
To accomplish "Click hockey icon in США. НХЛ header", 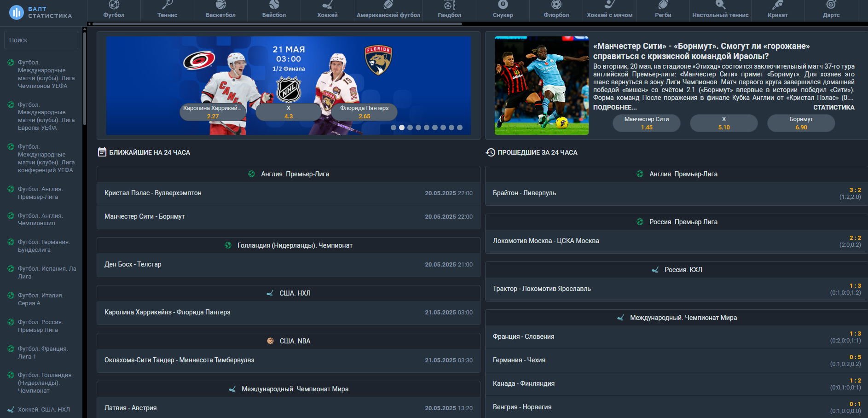I will 270,293.
